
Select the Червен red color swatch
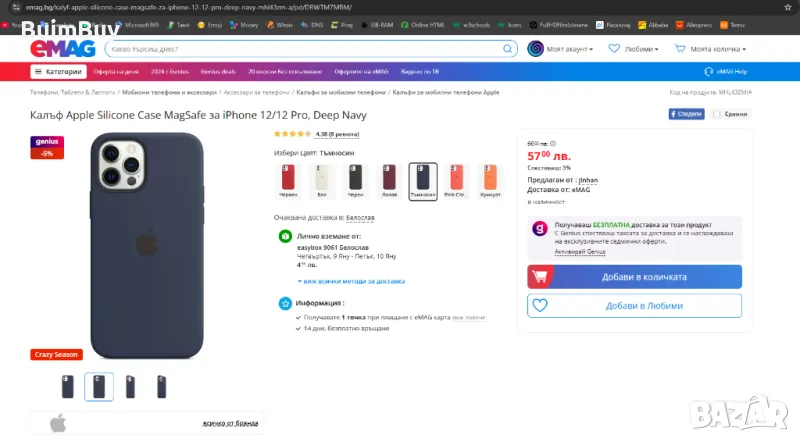pyautogui.click(x=288, y=180)
